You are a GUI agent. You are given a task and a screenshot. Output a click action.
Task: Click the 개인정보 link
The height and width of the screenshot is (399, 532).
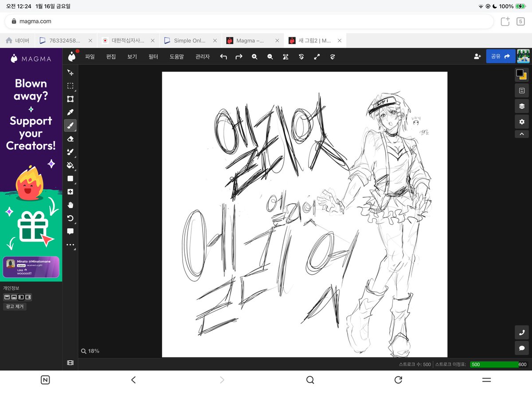point(11,288)
